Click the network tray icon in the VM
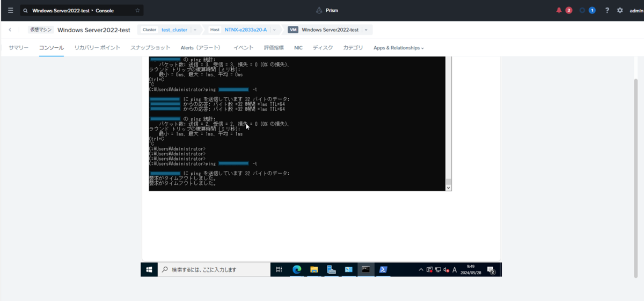 (438, 270)
